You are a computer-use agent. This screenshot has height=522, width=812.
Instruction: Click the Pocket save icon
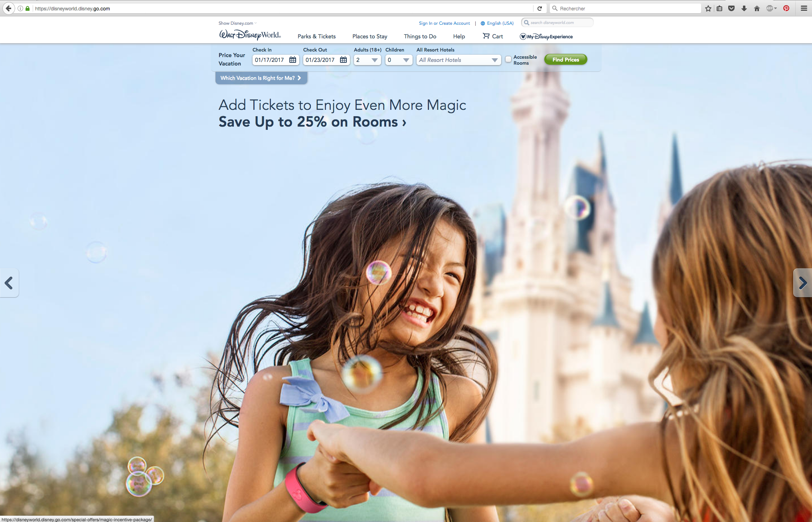coord(731,8)
